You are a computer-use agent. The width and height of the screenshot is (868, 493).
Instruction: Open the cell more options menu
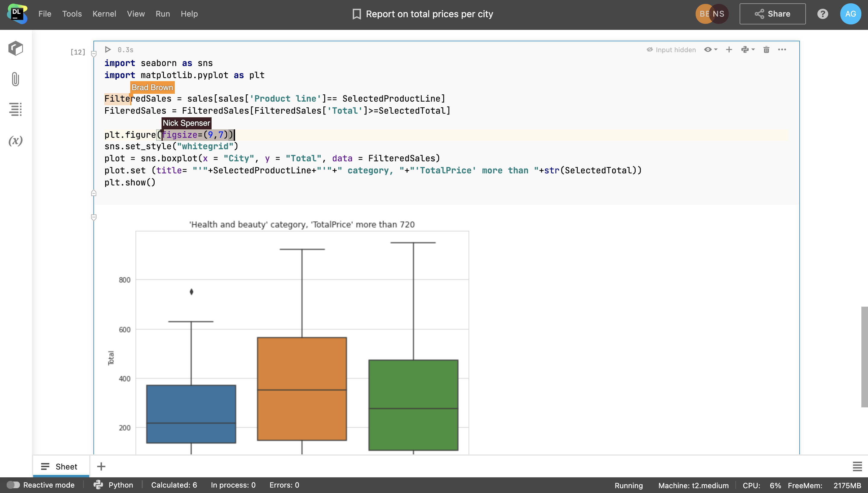pyautogui.click(x=782, y=50)
